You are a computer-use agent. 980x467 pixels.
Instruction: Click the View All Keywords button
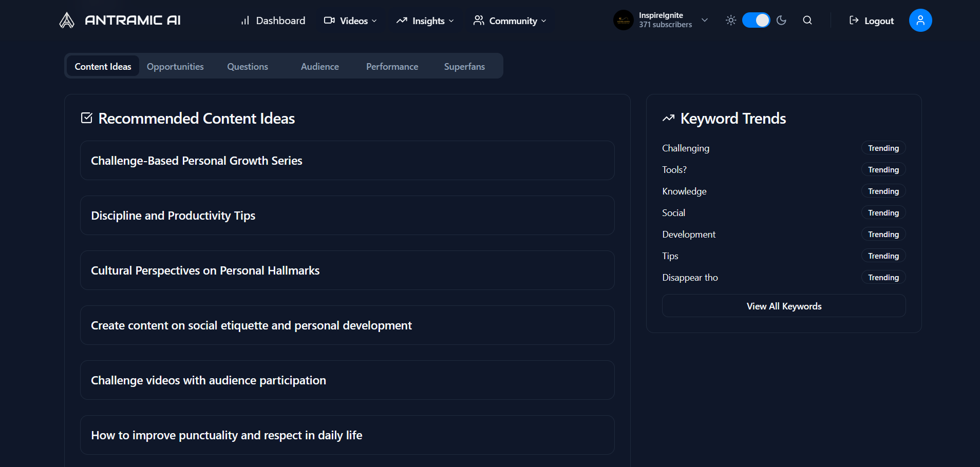point(783,306)
